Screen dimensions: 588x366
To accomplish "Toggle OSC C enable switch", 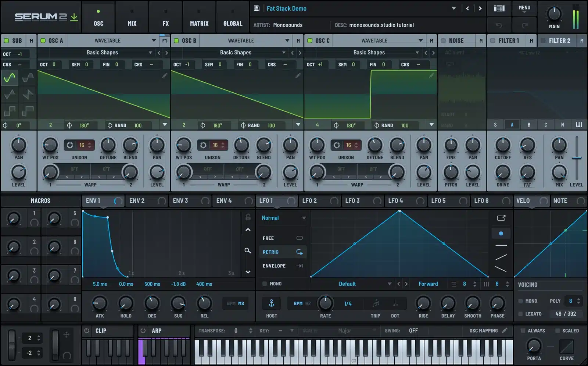I will point(310,41).
